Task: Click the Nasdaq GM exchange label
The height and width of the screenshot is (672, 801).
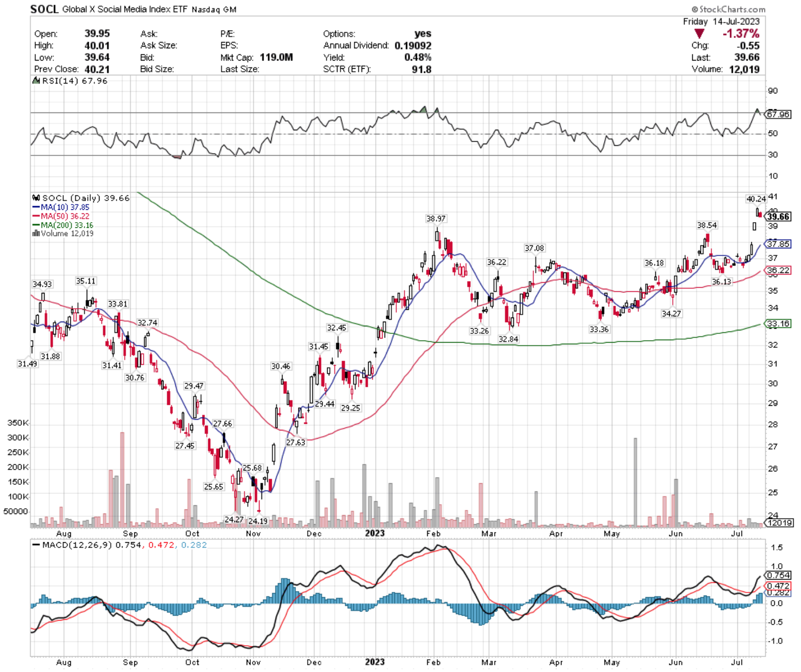Action: pyautogui.click(x=214, y=9)
